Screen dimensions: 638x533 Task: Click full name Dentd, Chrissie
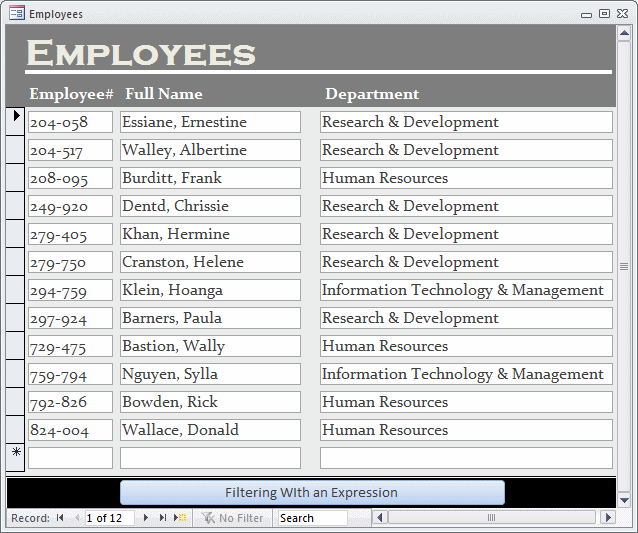click(x=210, y=206)
